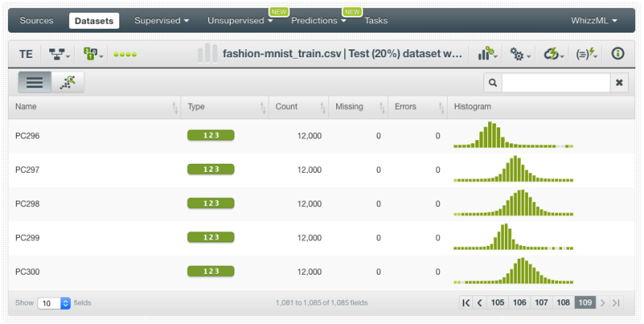Go to first page of fields
Viewport: 644px width, 324px height.
point(466,303)
